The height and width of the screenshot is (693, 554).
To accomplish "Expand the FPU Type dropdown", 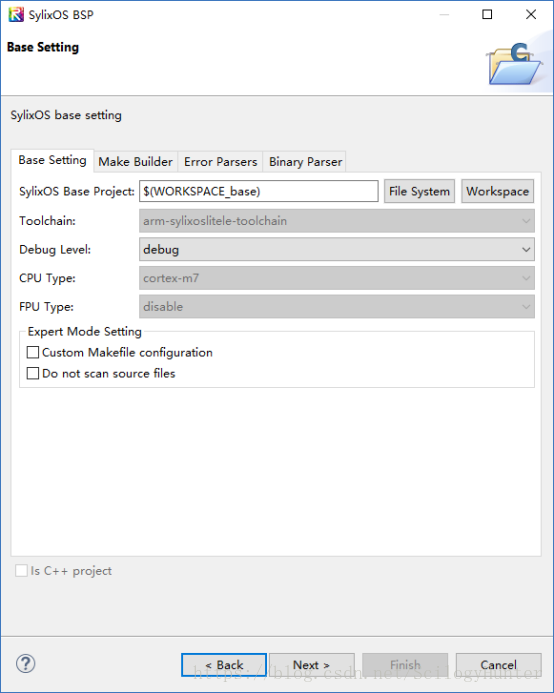I will pos(336,306).
